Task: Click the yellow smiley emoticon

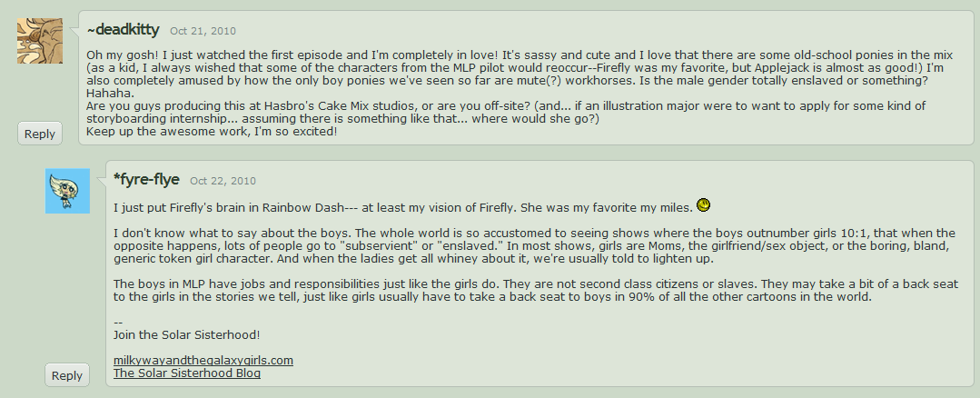Action: (x=703, y=205)
